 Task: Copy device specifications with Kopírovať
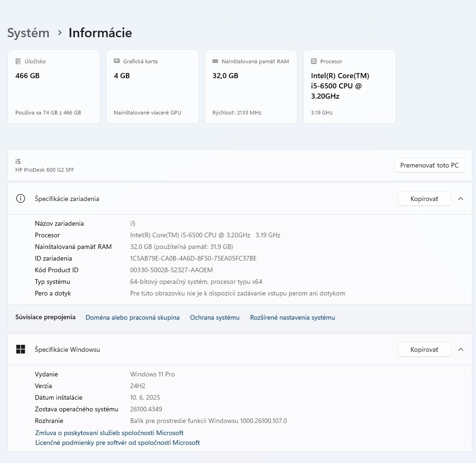(x=424, y=199)
